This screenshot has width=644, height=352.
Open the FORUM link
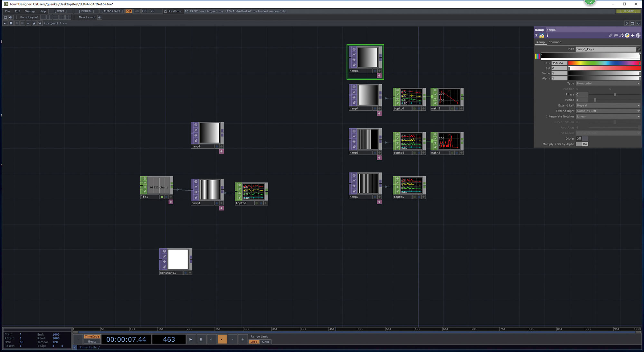click(x=86, y=11)
